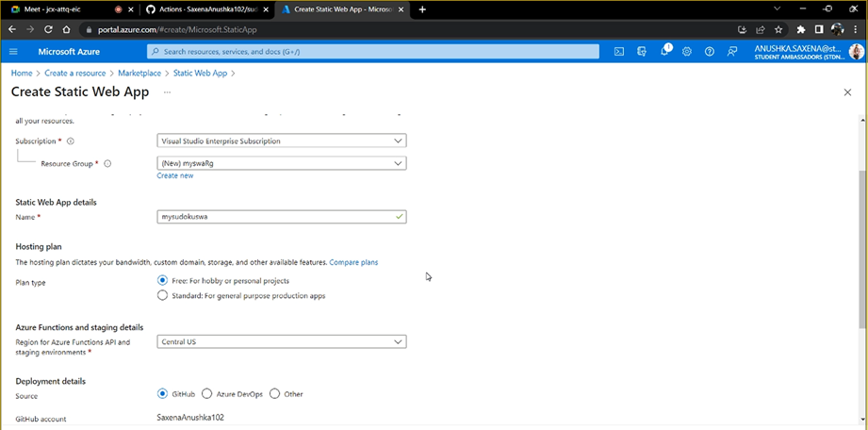Open Directories and subscriptions filter icon

click(642, 52)
